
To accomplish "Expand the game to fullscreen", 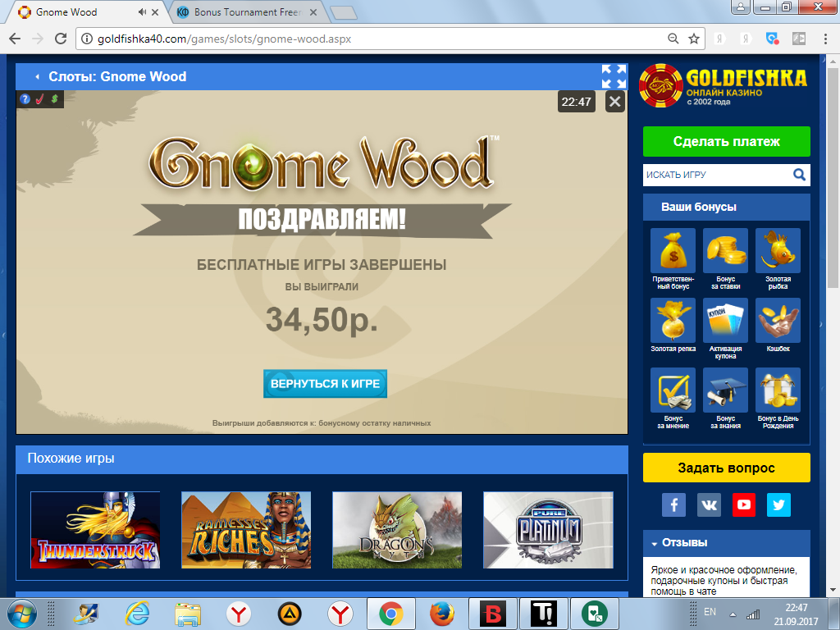I will [614, 76].
